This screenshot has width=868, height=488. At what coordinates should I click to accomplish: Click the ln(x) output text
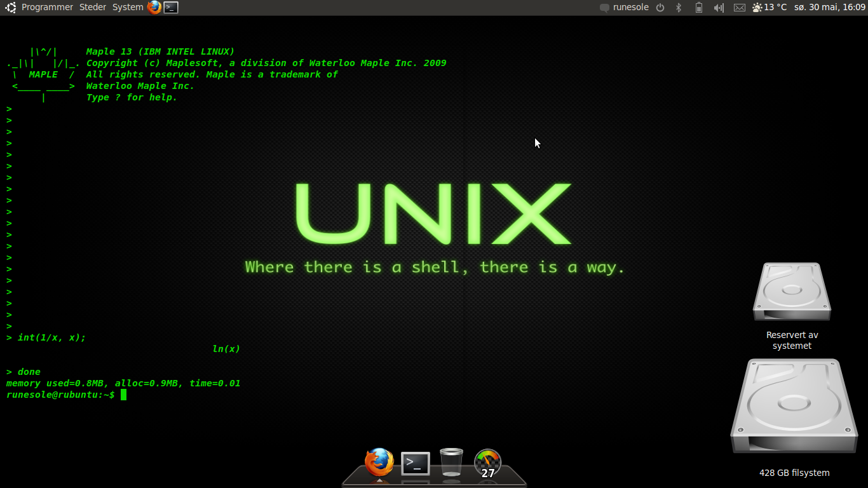(x=226, y=349)
